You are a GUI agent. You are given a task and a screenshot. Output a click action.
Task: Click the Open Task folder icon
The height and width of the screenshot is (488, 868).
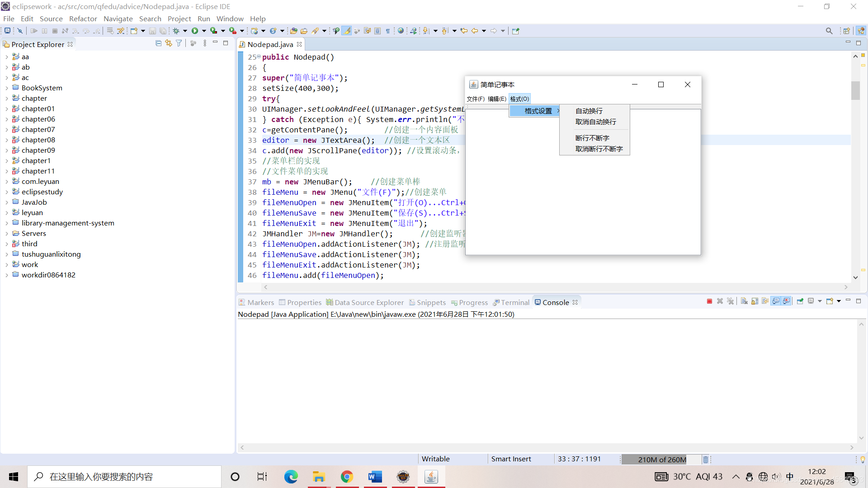click(x=304, y=31)
